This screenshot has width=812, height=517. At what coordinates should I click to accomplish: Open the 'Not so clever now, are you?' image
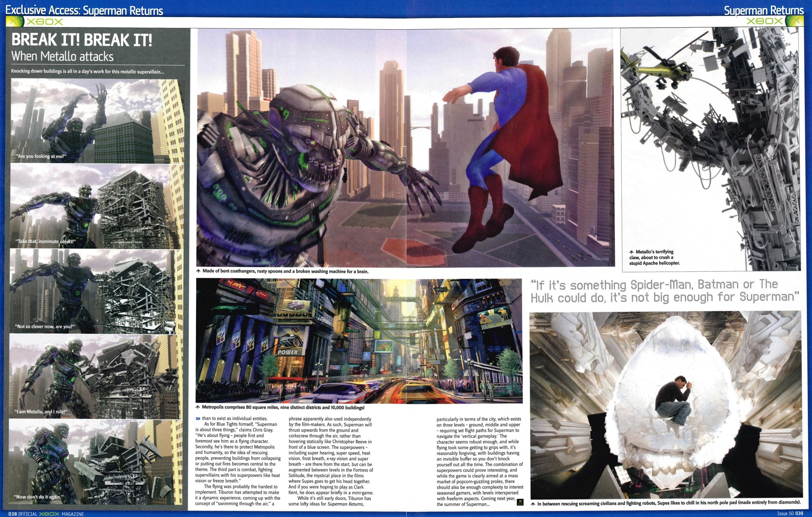tap(96, 291)
